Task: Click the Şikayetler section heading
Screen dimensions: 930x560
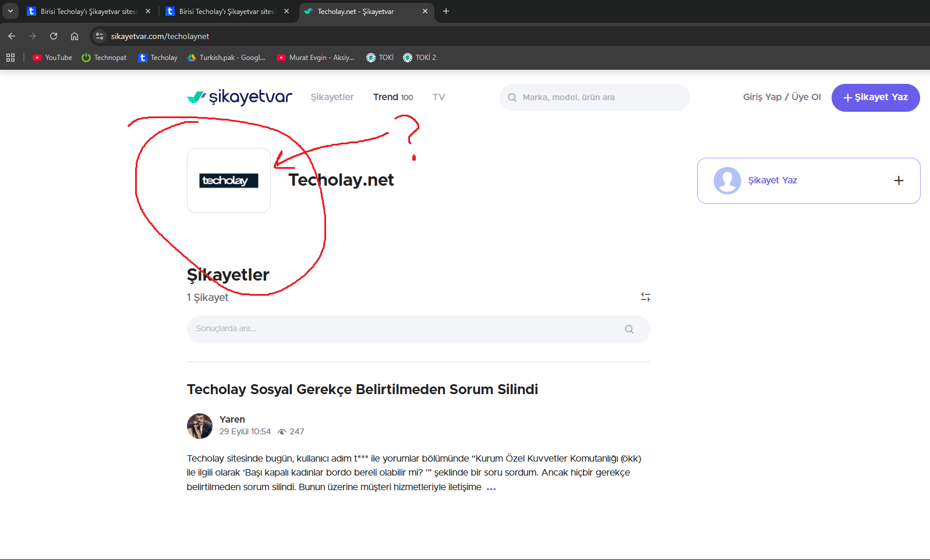Action: 228,275
